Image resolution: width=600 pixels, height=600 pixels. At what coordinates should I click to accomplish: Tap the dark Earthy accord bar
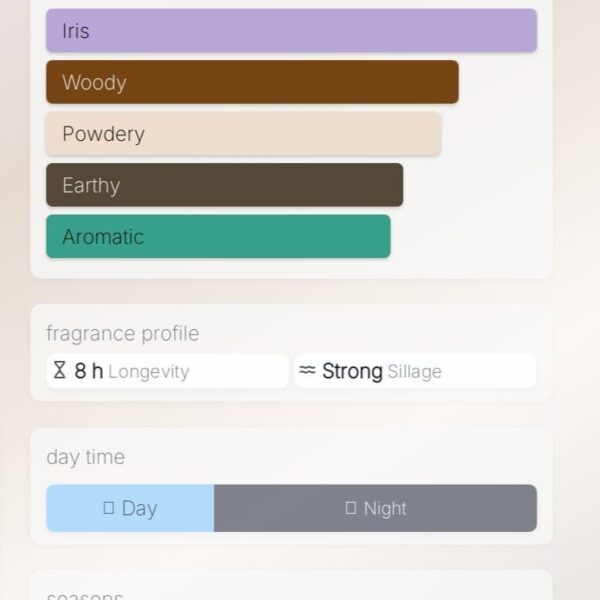tap(224, 185)
